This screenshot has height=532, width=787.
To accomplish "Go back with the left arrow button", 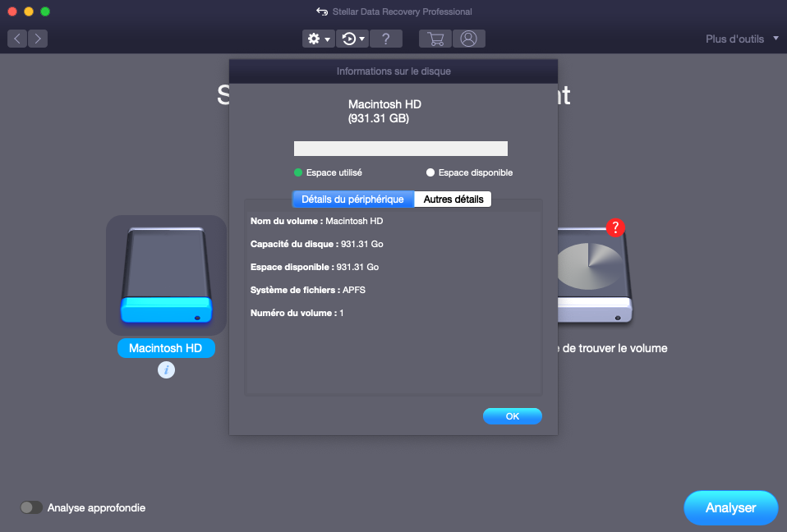I will pyautogui.click(x=17, y=39).
